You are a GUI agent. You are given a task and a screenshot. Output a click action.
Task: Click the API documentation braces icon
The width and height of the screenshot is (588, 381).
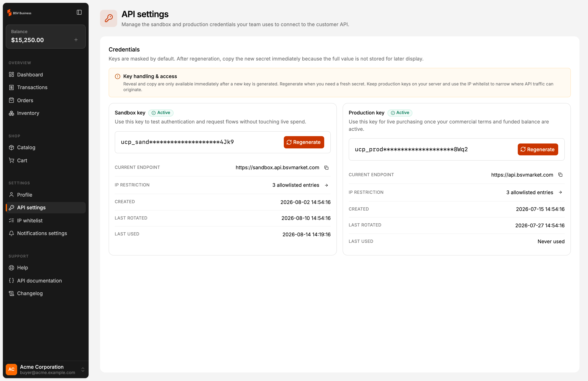[11, 281]
